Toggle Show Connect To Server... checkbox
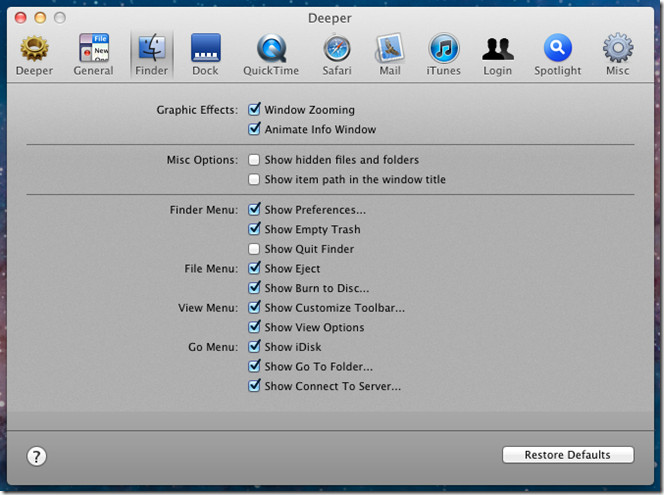This screenshot has height=495, width=664. pyautogui.click(x=254, y=386)
